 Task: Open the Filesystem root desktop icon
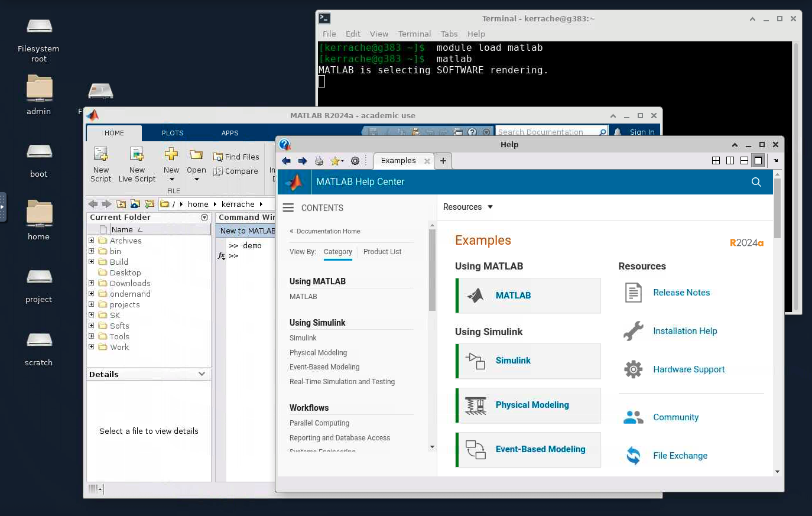39,39
